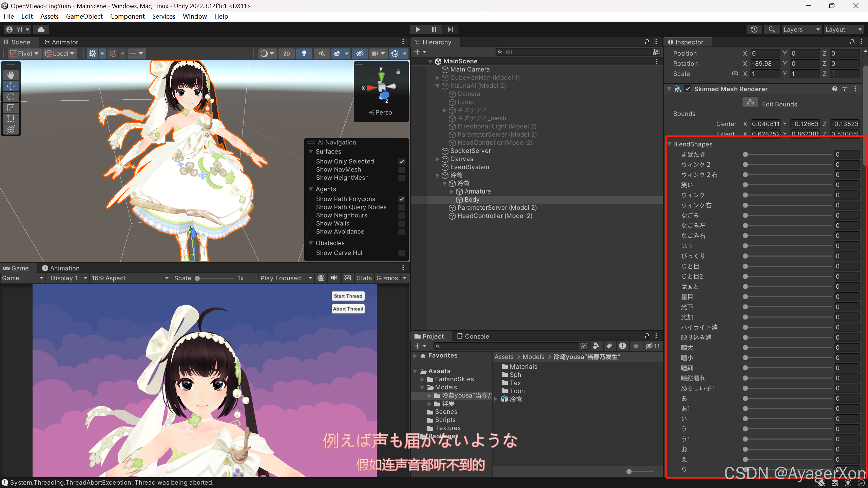Open the Unity Cloud icon
This screenshot has width=868, height=488.
coord(41,29)
